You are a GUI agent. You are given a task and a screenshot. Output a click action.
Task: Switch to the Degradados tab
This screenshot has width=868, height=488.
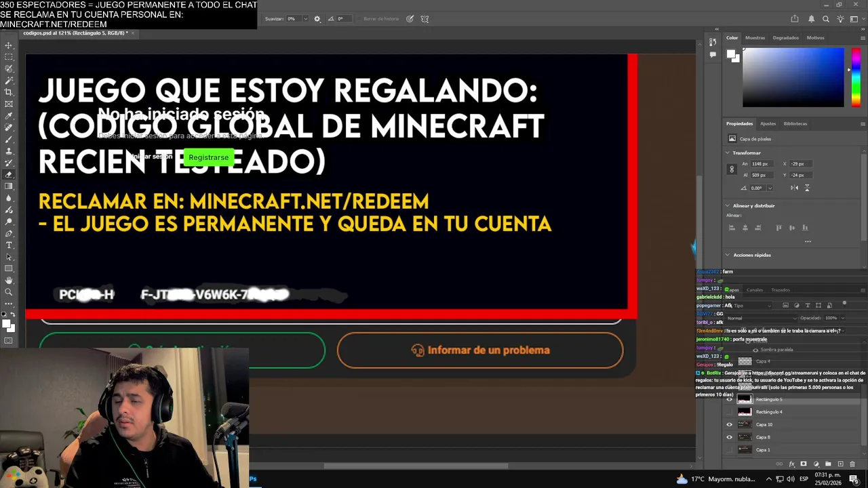(785, 38)
